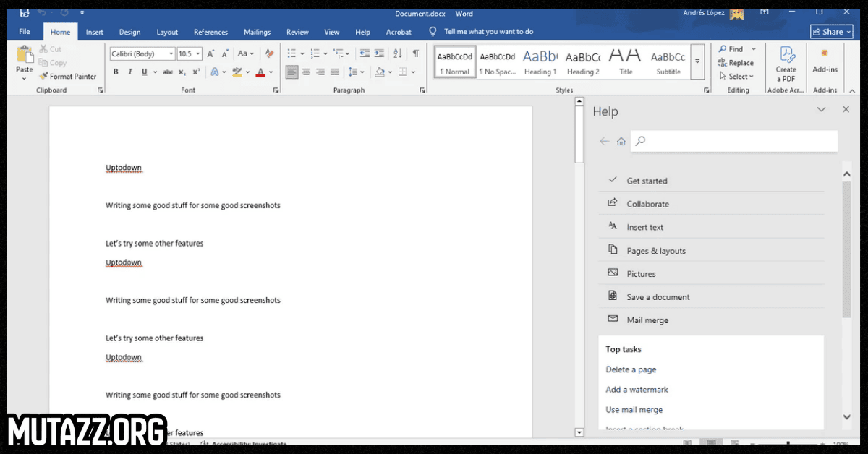Switch to the Layout tab
Viewport: 868px width, 454px height.
click(x=167, y=32)
